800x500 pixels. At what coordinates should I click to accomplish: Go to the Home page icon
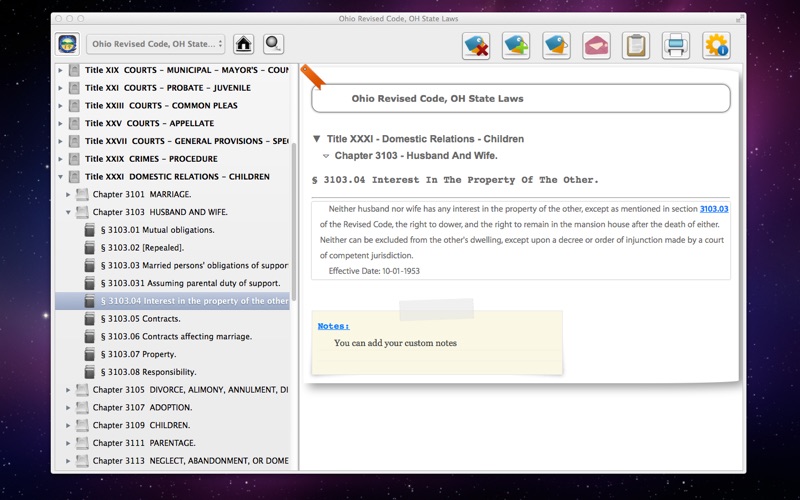[243, 44]
